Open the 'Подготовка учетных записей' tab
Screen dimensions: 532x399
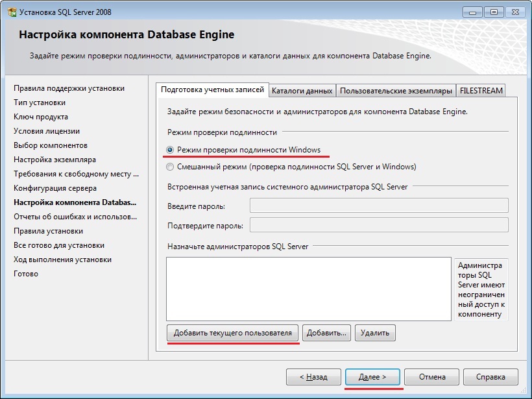click(212, 90)
